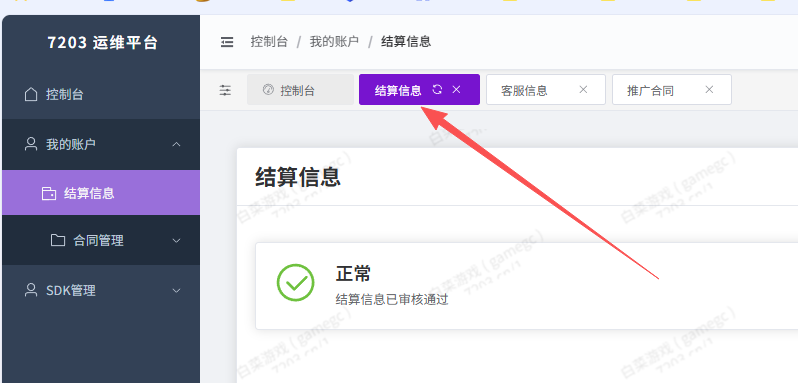798x383 pixels.
Task: Switch to the 推广合同 tab
Action: [x=672, y=90]
